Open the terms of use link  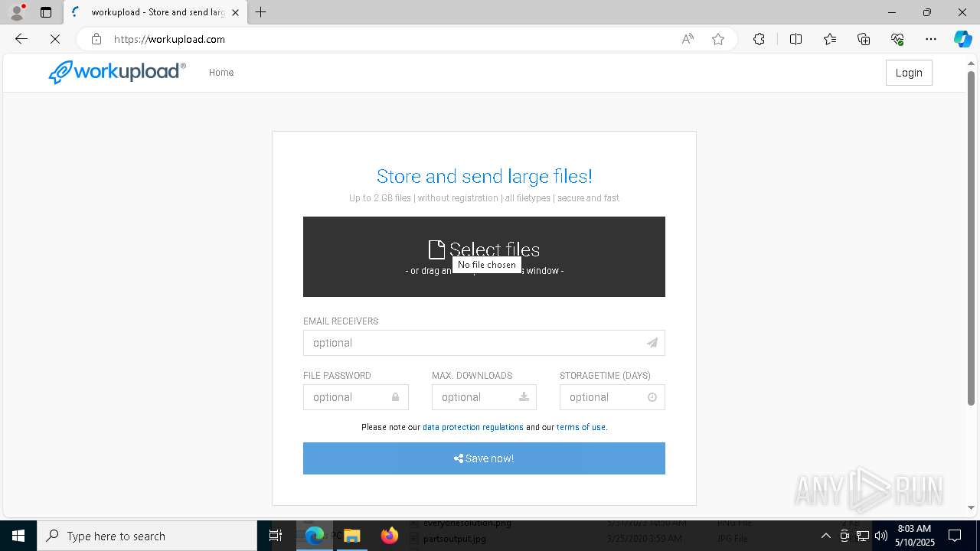coord(581,427)
